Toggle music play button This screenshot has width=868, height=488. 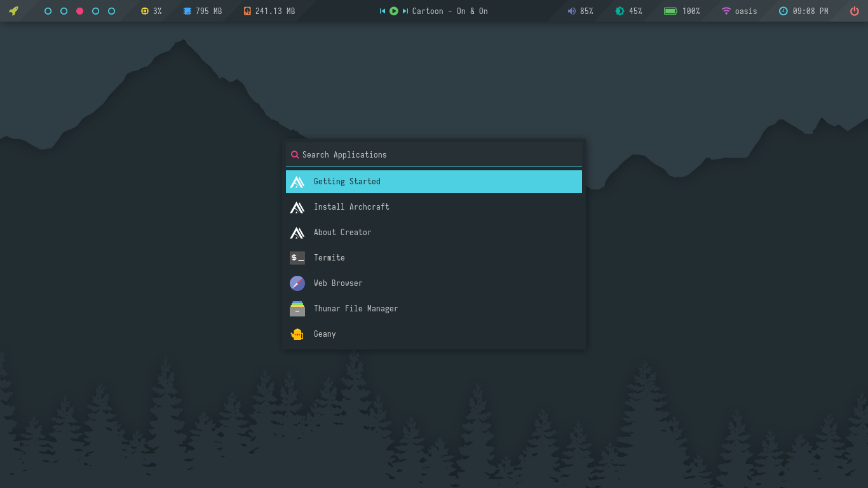click(x=394, y=11)
